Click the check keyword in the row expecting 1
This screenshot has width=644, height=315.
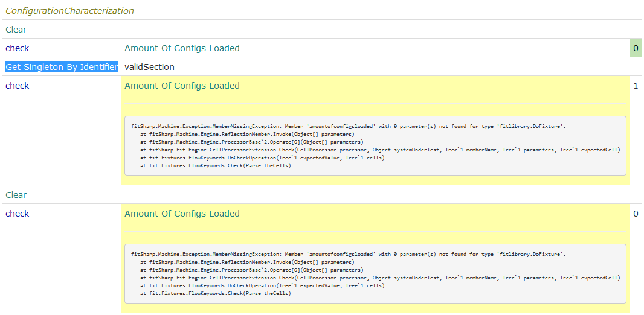coord(18,86)
